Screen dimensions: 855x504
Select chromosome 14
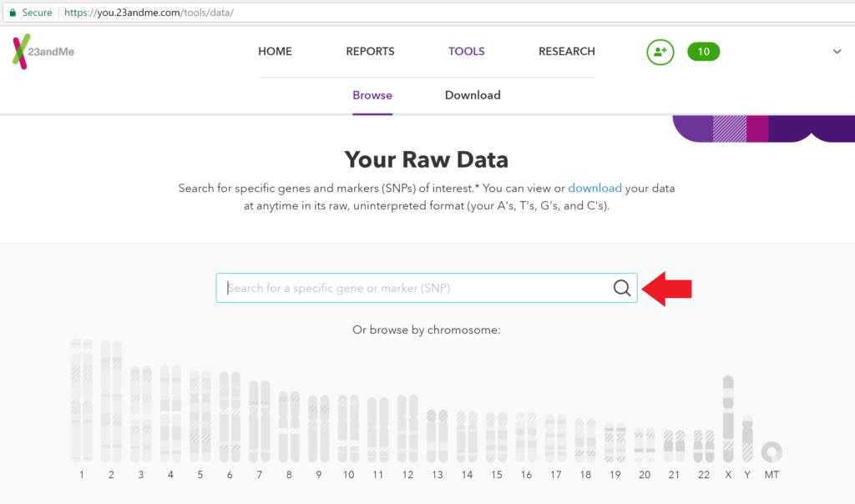[467, 437]
